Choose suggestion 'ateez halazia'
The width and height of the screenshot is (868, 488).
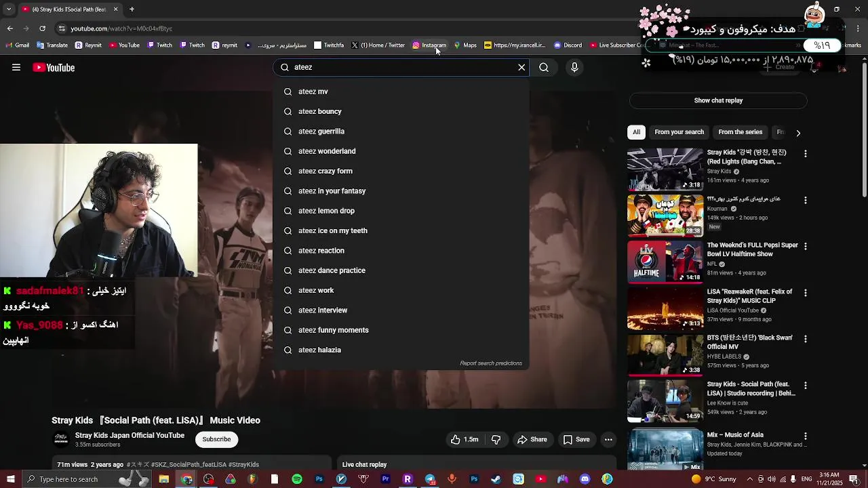401,350
